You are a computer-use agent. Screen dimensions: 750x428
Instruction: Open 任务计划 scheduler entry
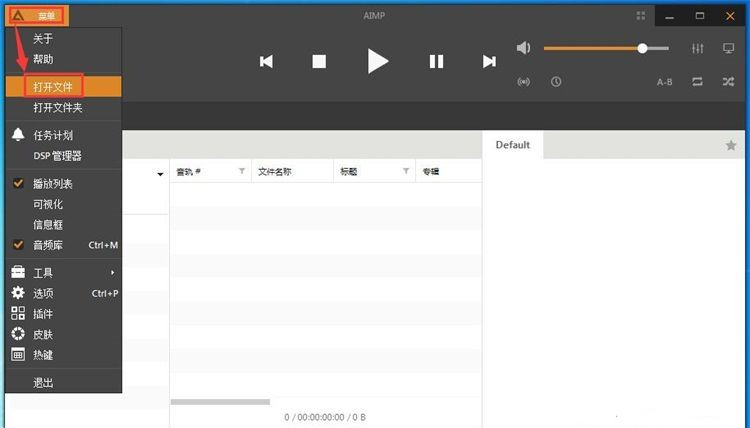64,135
